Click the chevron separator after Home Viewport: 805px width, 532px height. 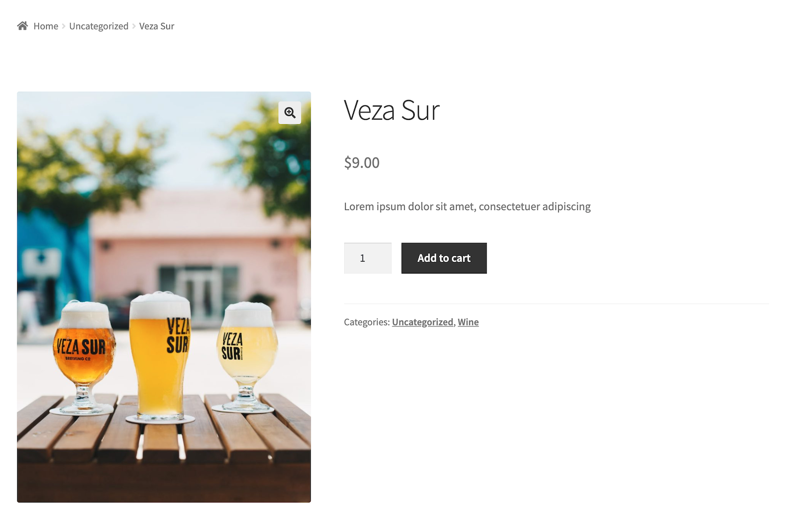[64, 27]
